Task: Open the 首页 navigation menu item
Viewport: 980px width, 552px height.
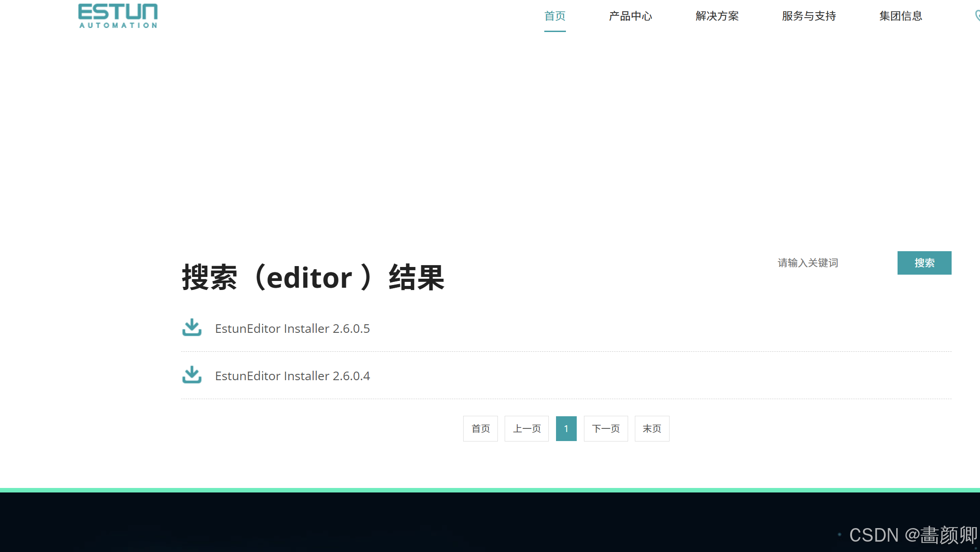Action: pos(555,16)
